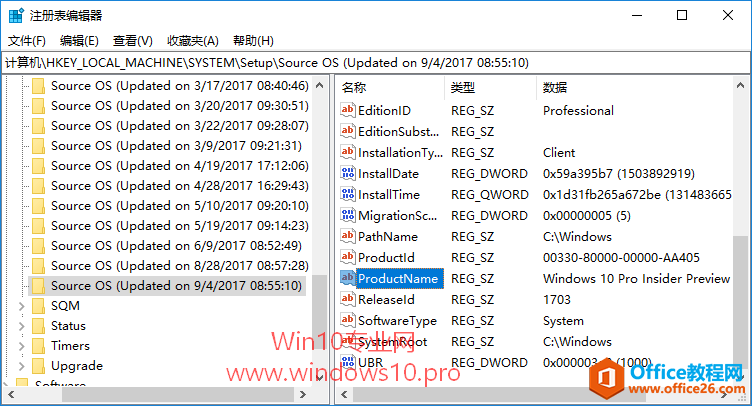Image resolution: width=752 pixels, height=406 pixels.
Task: Select the ProductName value entry
Action: [x=398, y=278]
